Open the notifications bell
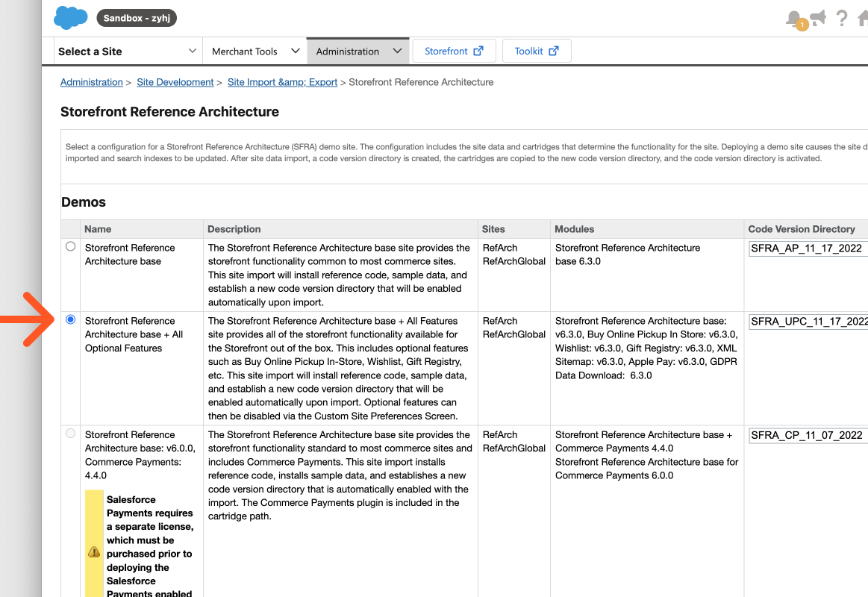The width and height of the screenshot is (868, 597). click(x=796, y=19)
